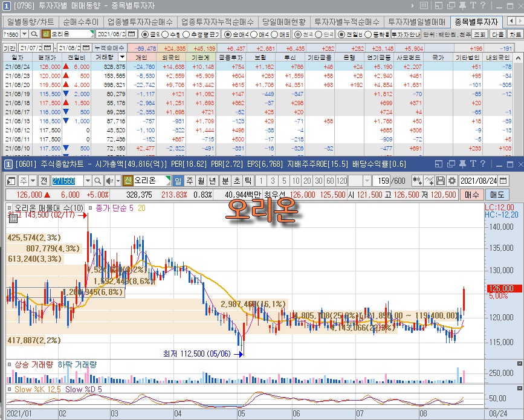Click the 매도 sell button

pos(497,195)
